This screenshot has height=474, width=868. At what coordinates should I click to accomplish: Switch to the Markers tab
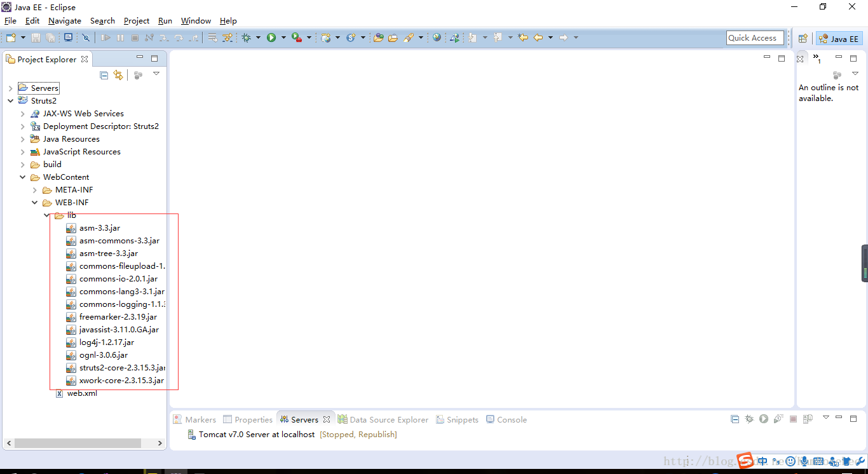[194, 420]
